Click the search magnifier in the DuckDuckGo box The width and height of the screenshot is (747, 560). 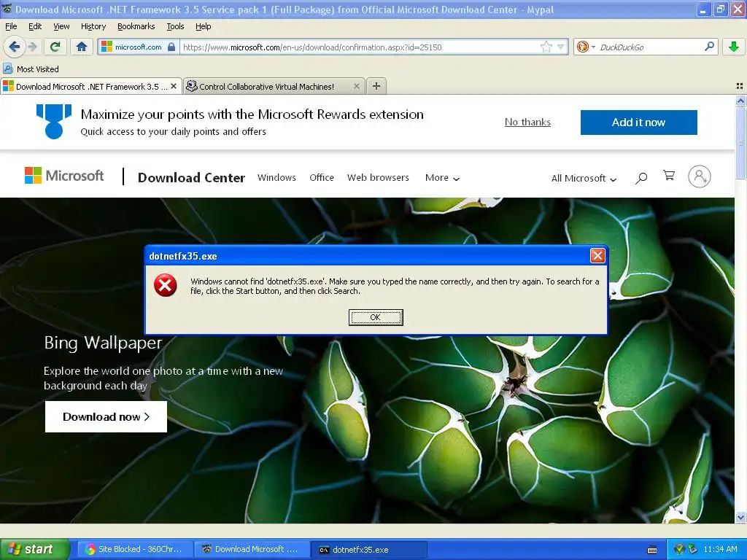[x=709, y=47]
